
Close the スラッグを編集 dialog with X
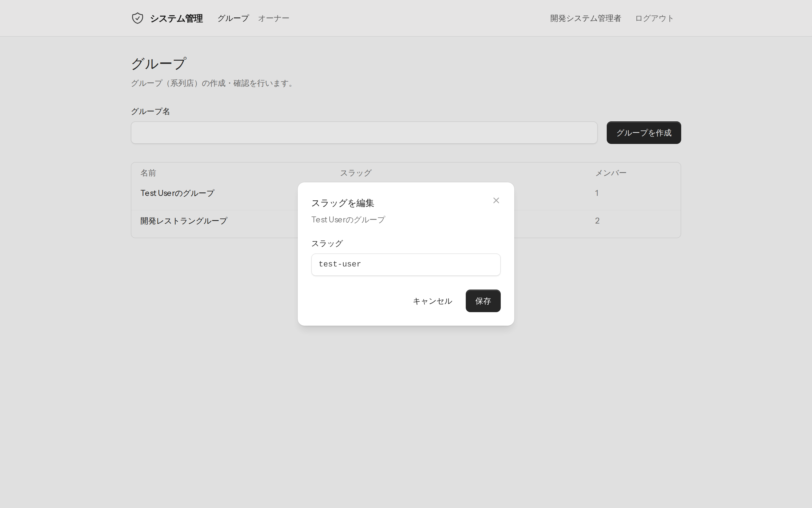pos(496,201)
